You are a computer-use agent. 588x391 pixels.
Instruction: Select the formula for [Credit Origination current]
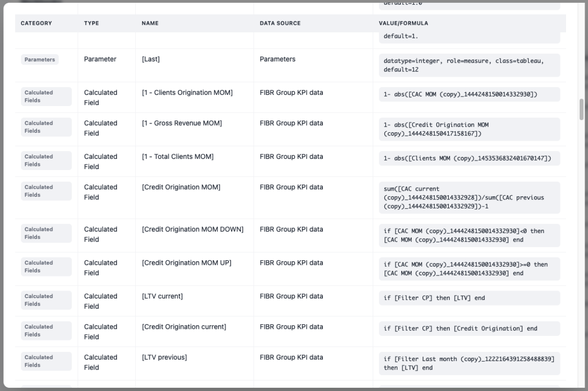(x=468, y=329)
